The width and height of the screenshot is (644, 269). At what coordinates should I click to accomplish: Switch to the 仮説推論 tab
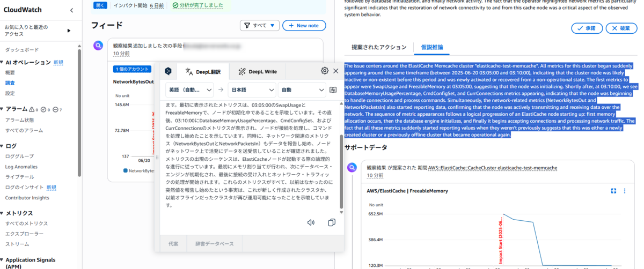(432, 47)
